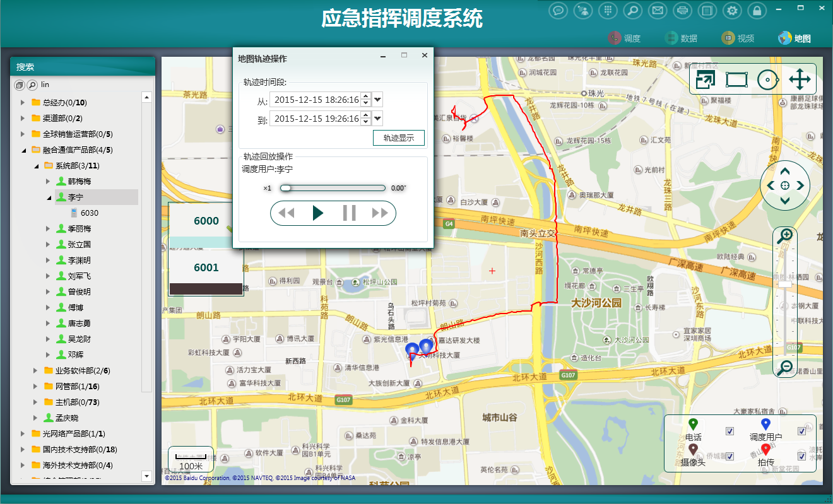Click the 轨迹显示 button
833x504 pixels.
pyautogui.click(x=399, y=138)
